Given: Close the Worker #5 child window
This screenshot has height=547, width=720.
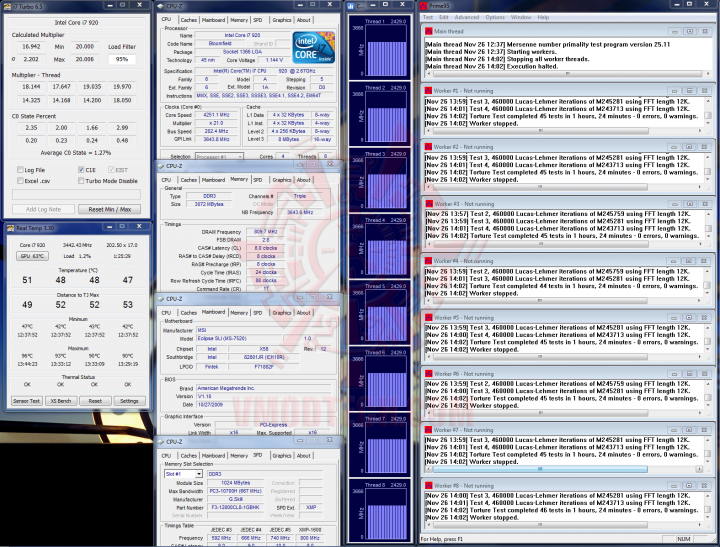Looking at the screenshot, I should pos(704,318).
